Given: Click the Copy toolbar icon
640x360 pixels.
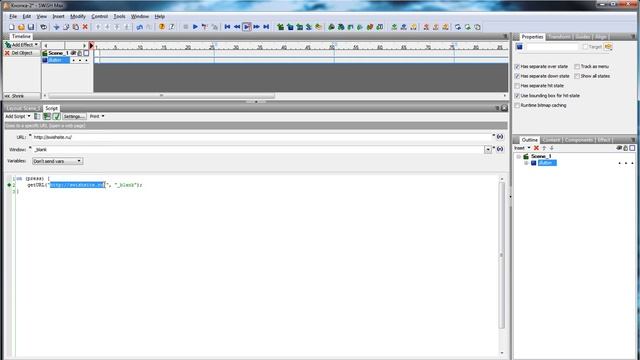Looking at the screenshot, I should click(x=66, y=27).
